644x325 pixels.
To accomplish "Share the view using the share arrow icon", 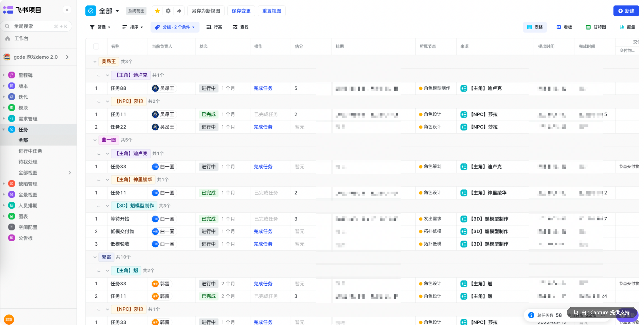I will point(179,11).
